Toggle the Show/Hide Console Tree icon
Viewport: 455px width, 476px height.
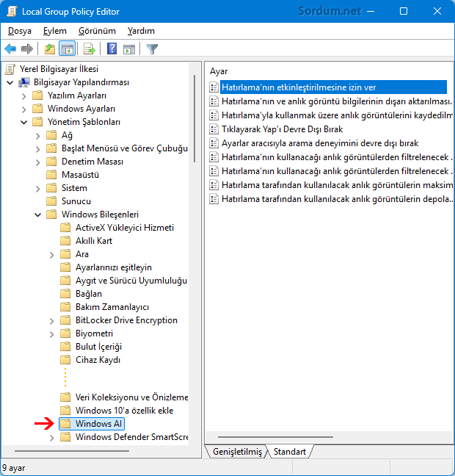tap(67, 49)
